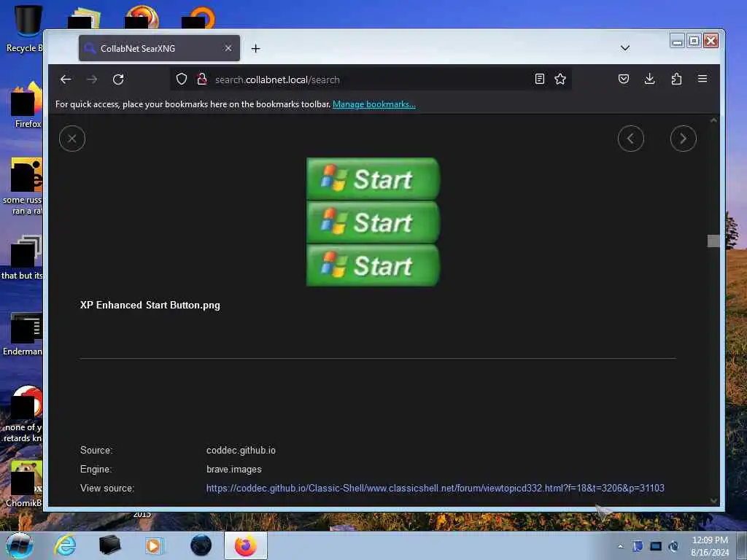The image size is (747, 560).
Task: Close the image detail view
Action: (72, 139)
